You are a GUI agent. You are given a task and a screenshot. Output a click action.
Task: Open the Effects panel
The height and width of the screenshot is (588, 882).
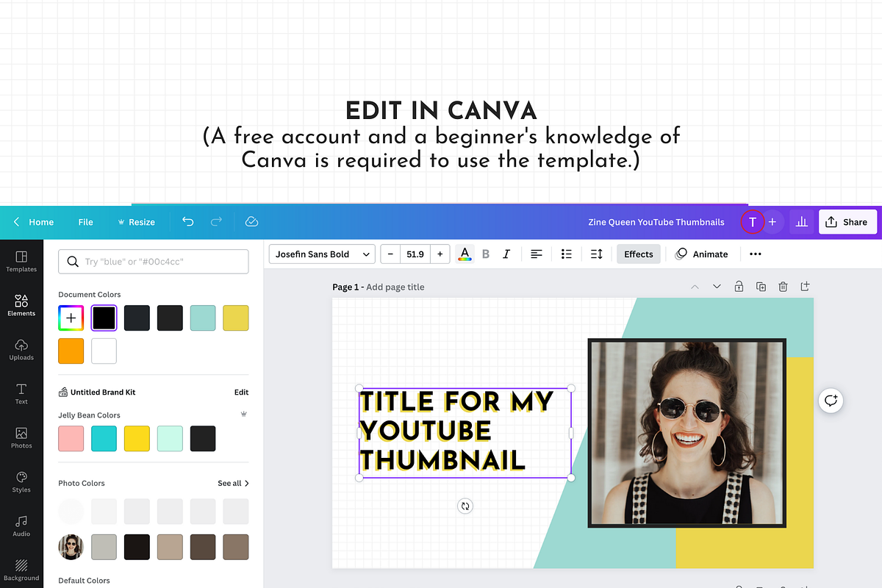pyautogui.click(x=639, y=254)
